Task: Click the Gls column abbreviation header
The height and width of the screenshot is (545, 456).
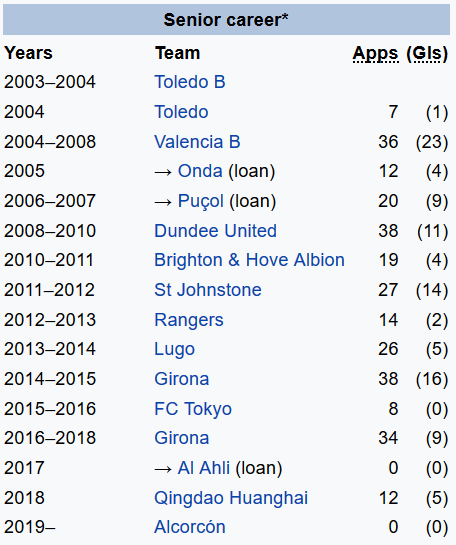Action: coord(427,54)
